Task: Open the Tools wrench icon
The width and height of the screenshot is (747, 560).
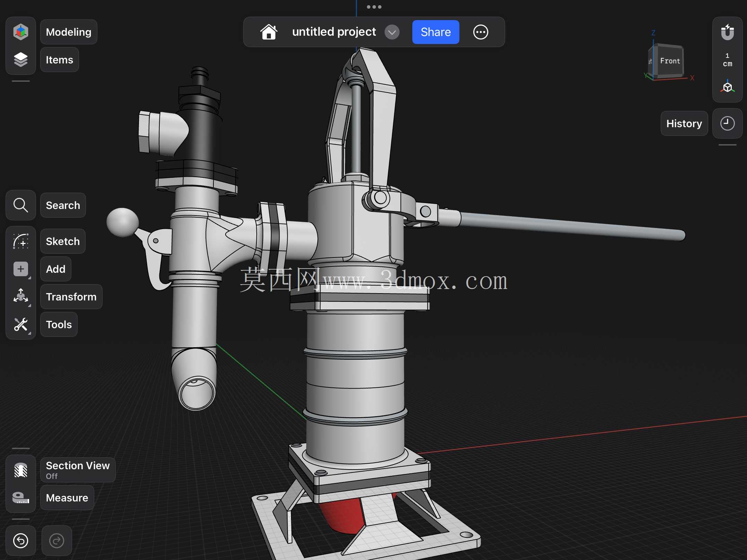Action: (21, 324)
